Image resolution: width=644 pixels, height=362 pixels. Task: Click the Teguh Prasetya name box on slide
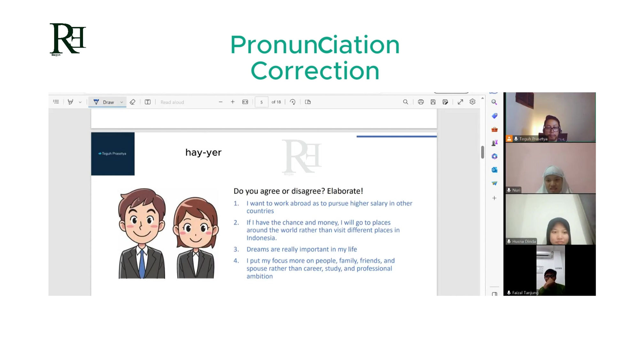coord(113,154)
